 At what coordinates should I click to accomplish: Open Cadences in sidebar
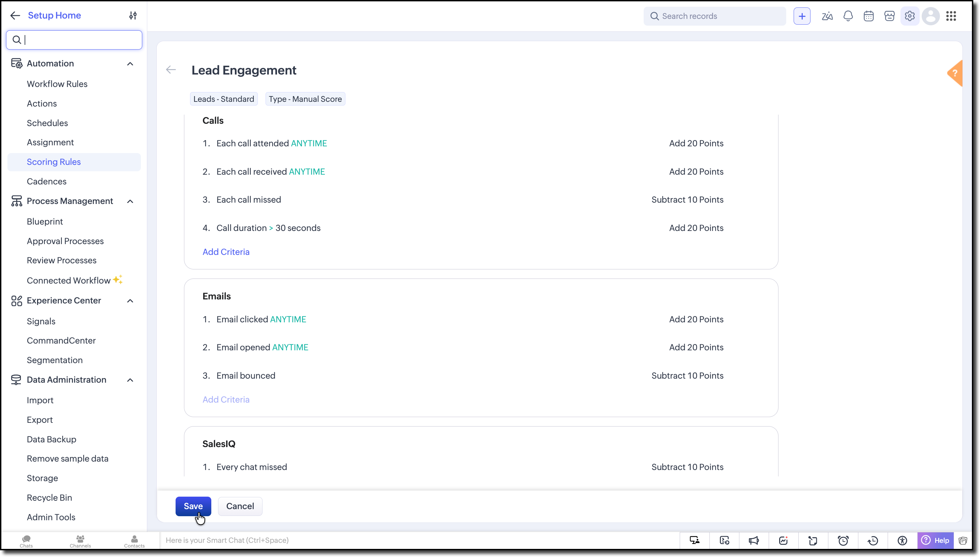(x=47, y=181)
